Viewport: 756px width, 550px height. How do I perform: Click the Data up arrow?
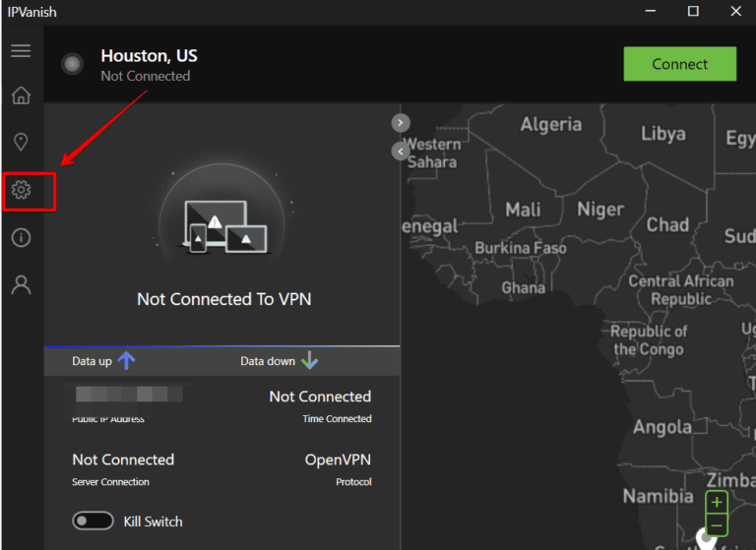pyautogui.click(x=126, y=361)
